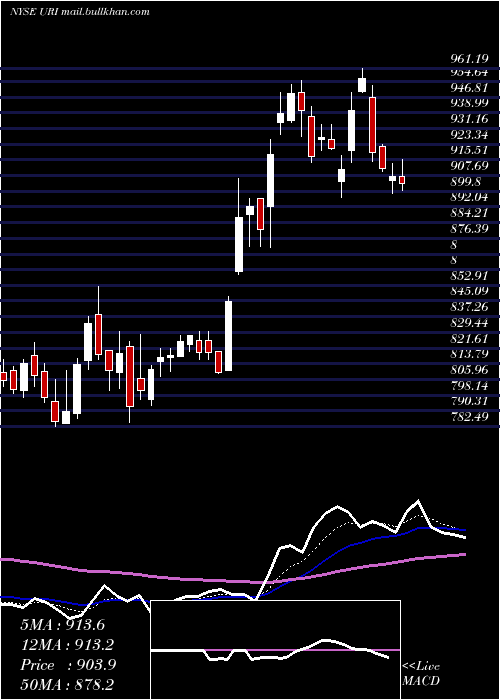The width and height of the screenshot is (500, 700).
Task: Select the 798.14 price axis label
Action: click(469, 385)
